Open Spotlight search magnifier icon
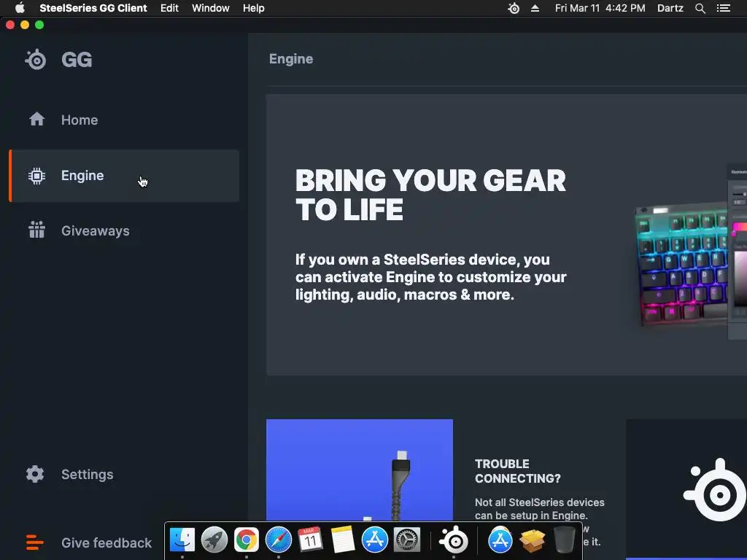747x560 pixels. point(700,8)
